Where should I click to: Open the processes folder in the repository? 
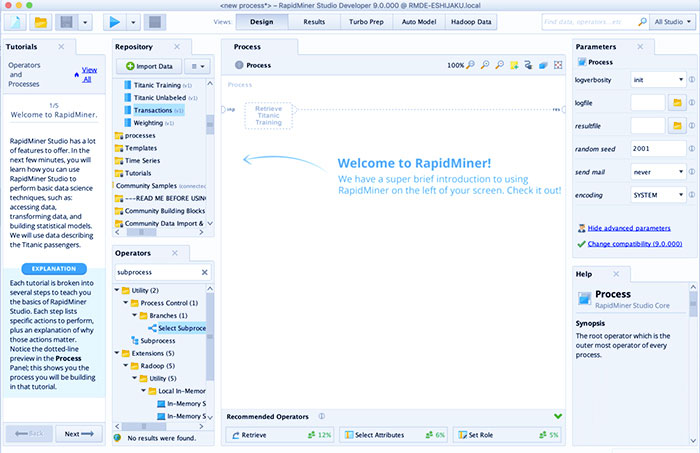135,135
